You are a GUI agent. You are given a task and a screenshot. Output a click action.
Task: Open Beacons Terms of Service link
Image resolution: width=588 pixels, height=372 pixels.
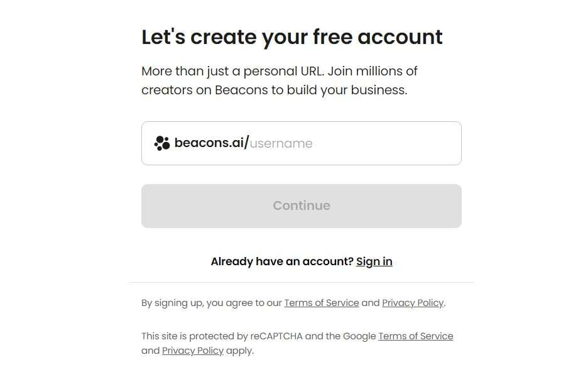pyautogui.click(x=321, y=303)
